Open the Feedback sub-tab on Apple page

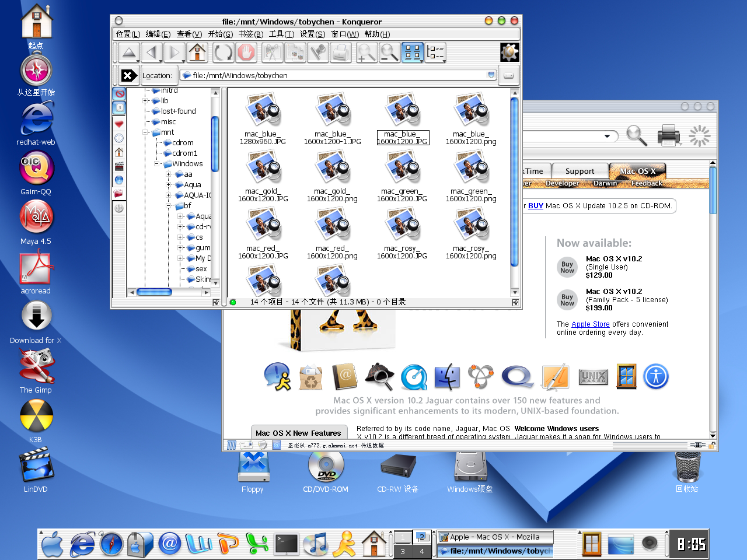[x=647, y=183]
